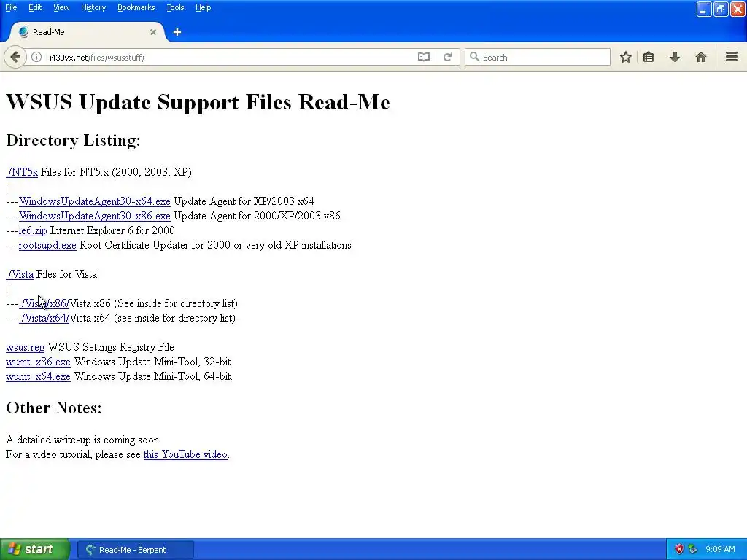Click the network connection tray icon
Image resolution: width=747 pixels, height=560 pixels.
pyautogui.click(x=693, y=549)
